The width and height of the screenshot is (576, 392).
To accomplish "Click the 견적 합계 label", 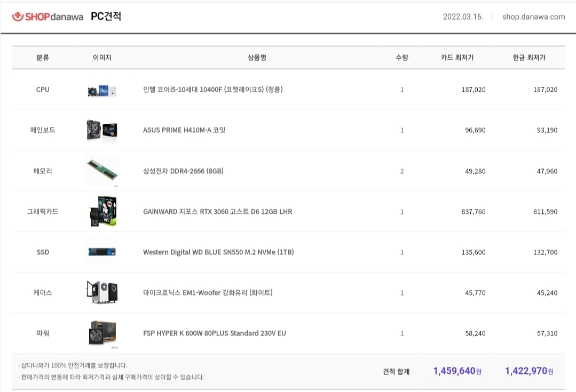I will click(x=396, y=371).
